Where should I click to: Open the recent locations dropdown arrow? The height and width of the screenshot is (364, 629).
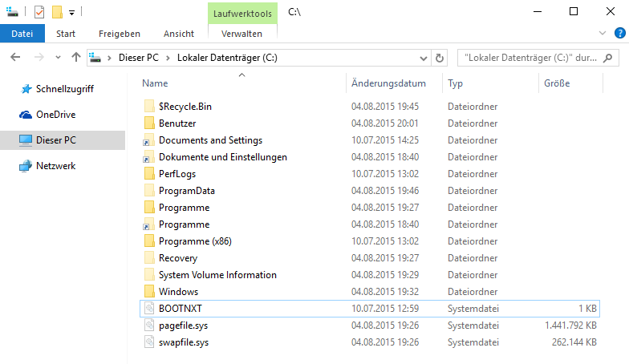coord(58,58)
